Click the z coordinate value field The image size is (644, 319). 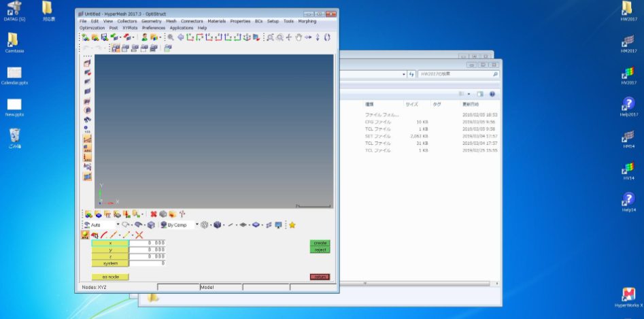148,256
